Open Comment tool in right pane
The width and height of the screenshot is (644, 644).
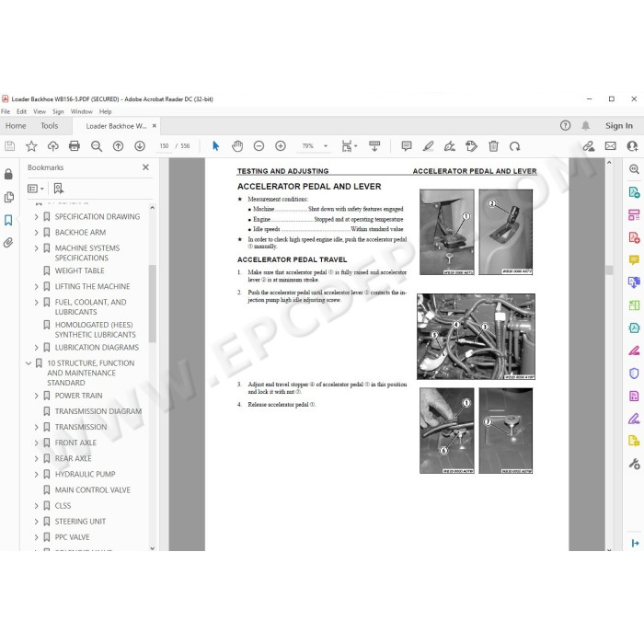click(x=634, y=260)
